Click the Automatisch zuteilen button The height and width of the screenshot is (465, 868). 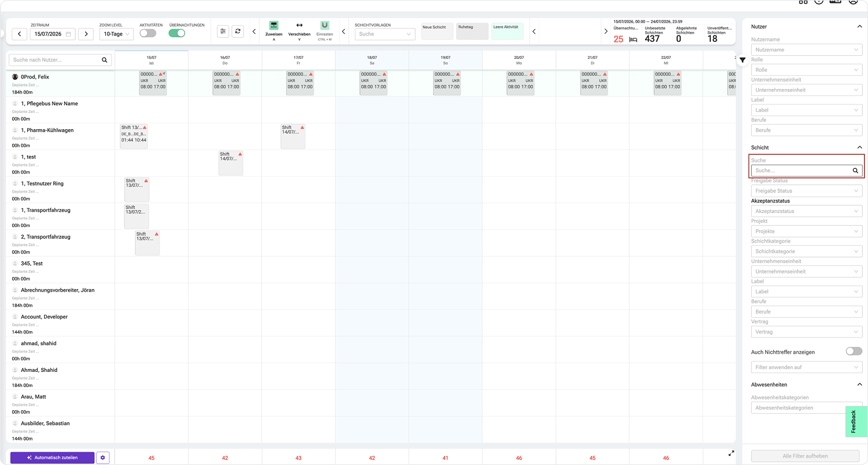point(52,458)
